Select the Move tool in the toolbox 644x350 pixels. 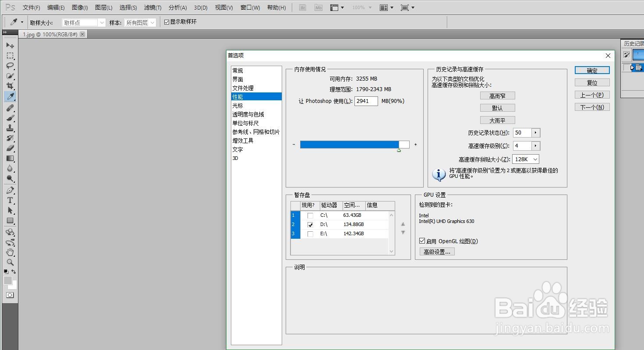pos(10,46)
